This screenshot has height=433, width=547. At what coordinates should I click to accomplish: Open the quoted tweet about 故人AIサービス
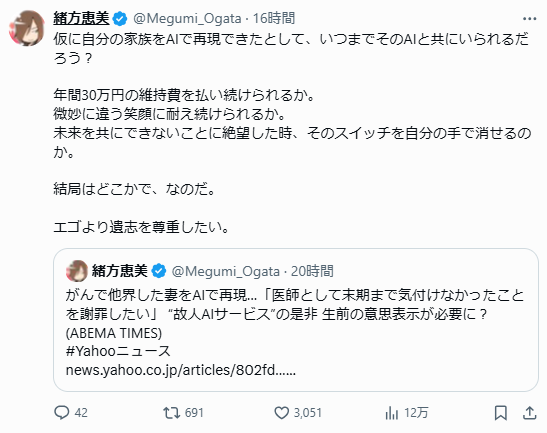tap(296, 320)
